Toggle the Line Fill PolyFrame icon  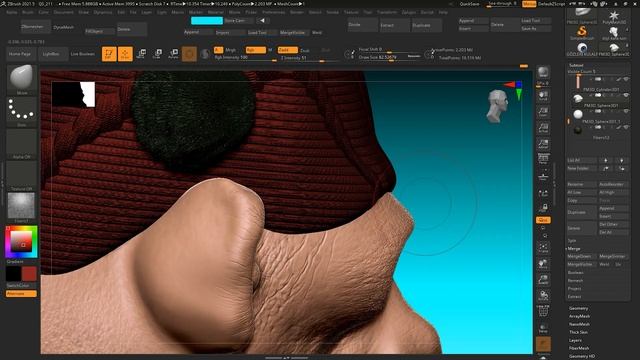543,311
